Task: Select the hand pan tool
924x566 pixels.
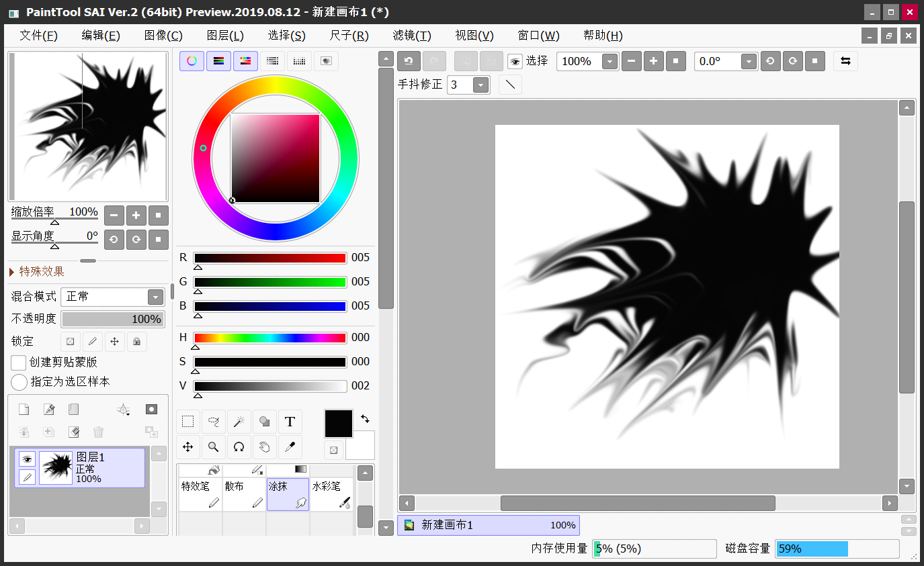Action: [265, 447]
